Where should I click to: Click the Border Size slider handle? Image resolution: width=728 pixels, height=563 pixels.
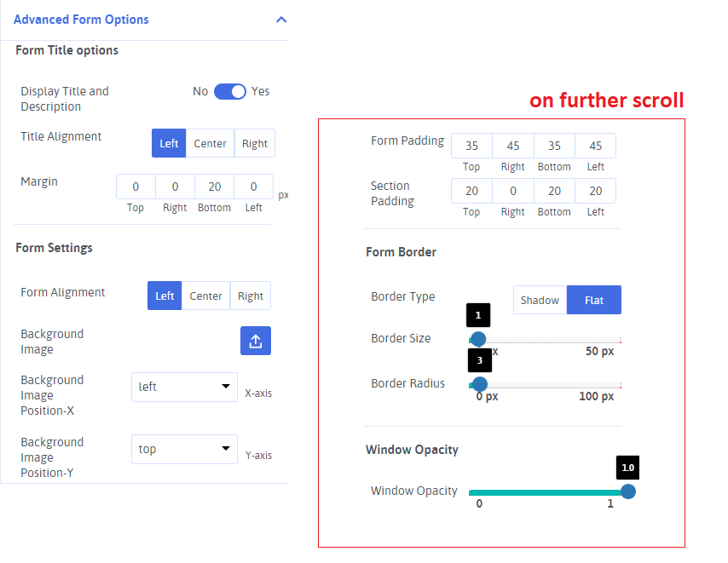tap(478, 339)
